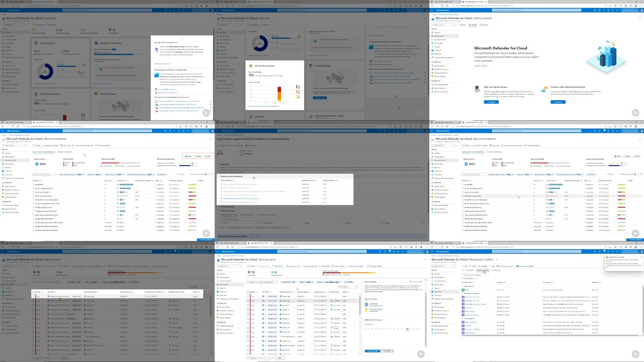Click Filter by name or category field in Workbooks Gallery
644x362 pixels.
click(474, 275)
